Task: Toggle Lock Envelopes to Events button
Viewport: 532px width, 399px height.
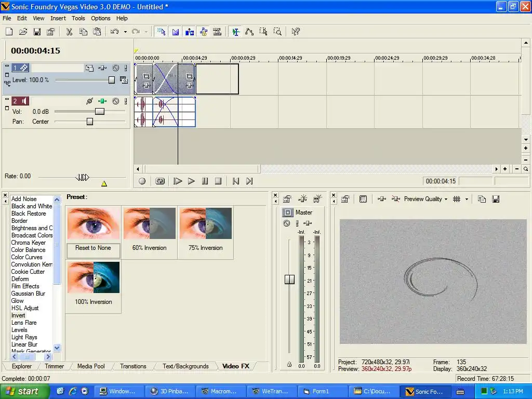Action: tap(204, 32)
